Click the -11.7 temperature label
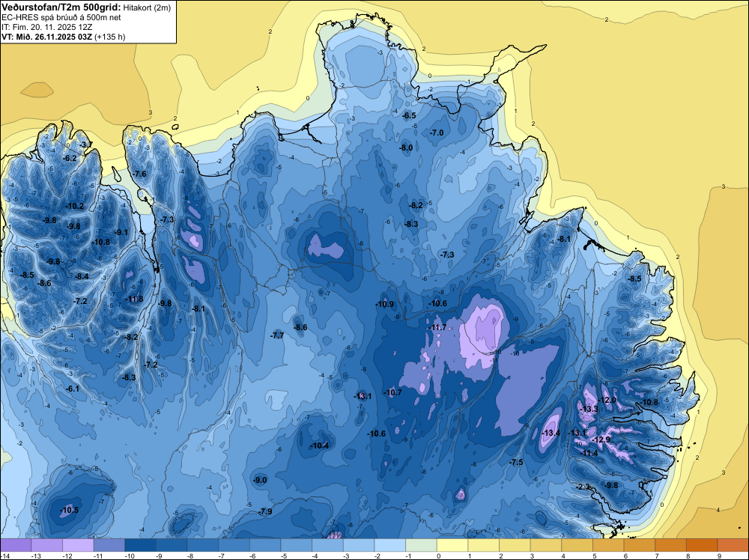This screenshot has height=560, width=749. 437,327
